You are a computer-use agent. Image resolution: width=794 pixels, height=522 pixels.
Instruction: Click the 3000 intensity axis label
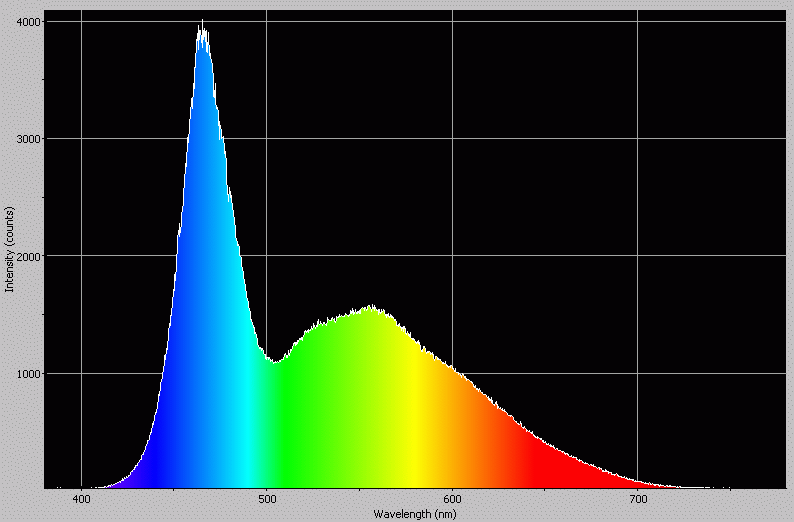(28, 139)
